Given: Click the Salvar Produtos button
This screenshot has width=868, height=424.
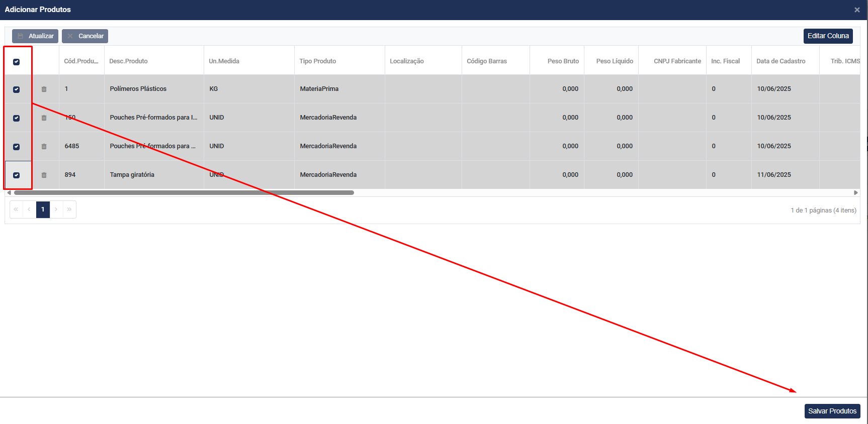Looking at the screenshot, I should point(832,411).
